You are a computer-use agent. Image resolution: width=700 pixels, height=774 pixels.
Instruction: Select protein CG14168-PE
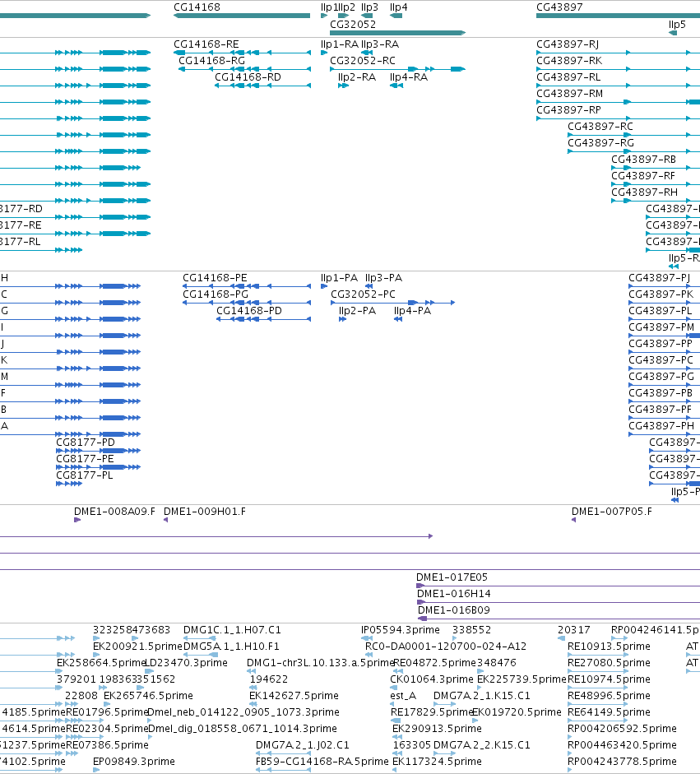(247, 286)
